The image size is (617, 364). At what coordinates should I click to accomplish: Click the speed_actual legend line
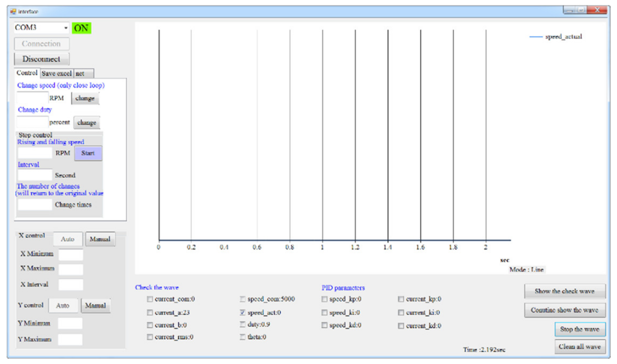pyautogui.click(x=536, y=37)
